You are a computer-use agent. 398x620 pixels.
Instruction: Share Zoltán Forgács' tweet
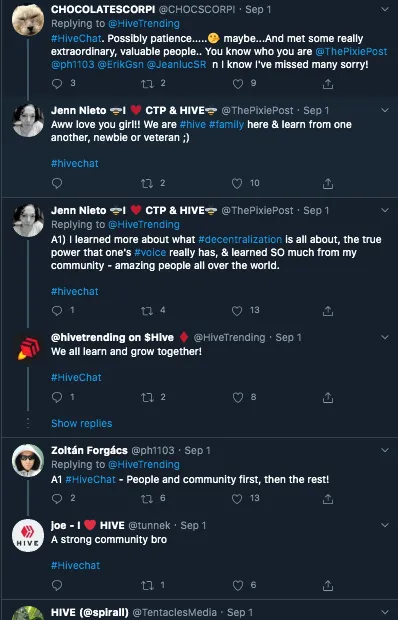point(328,499)
